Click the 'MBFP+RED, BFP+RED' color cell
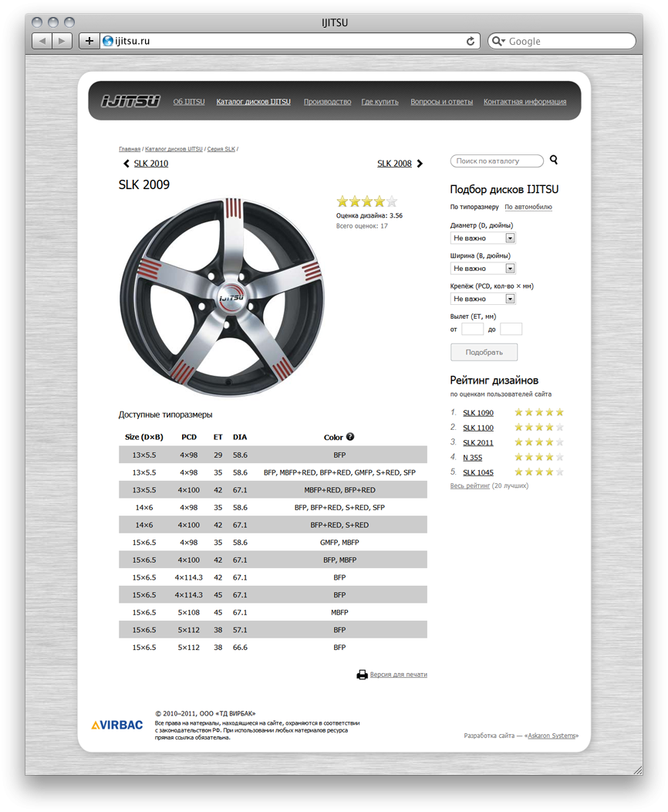Viewport: 668px width, 812px height. (x=339, y=490)
